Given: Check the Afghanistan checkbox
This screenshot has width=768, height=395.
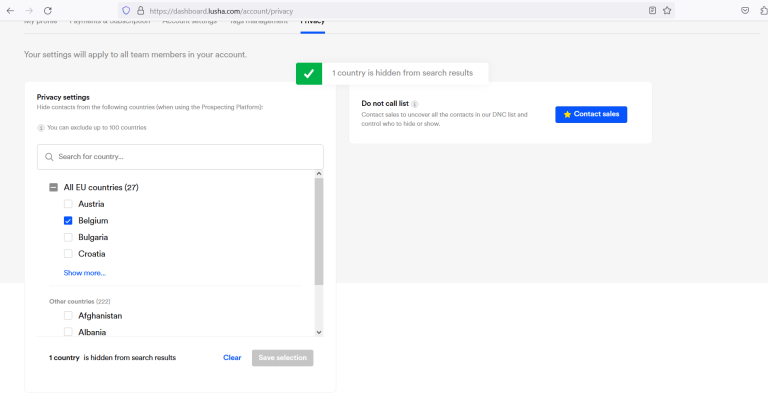Looking at the screenshot, I should click(68, 316).
